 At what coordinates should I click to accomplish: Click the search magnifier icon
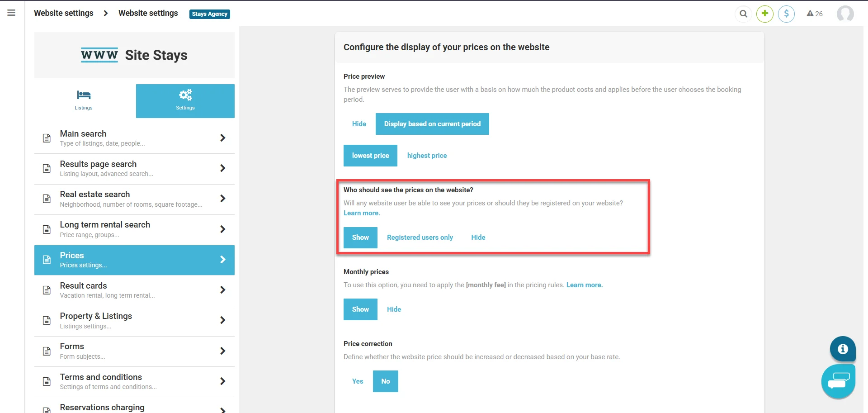pyautogui.click(x=744, y=14)
